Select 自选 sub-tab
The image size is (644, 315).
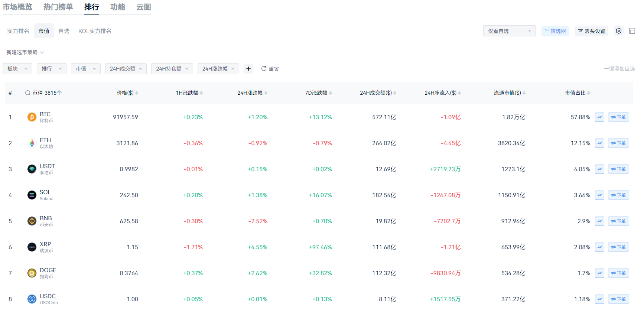pos(64,31)
